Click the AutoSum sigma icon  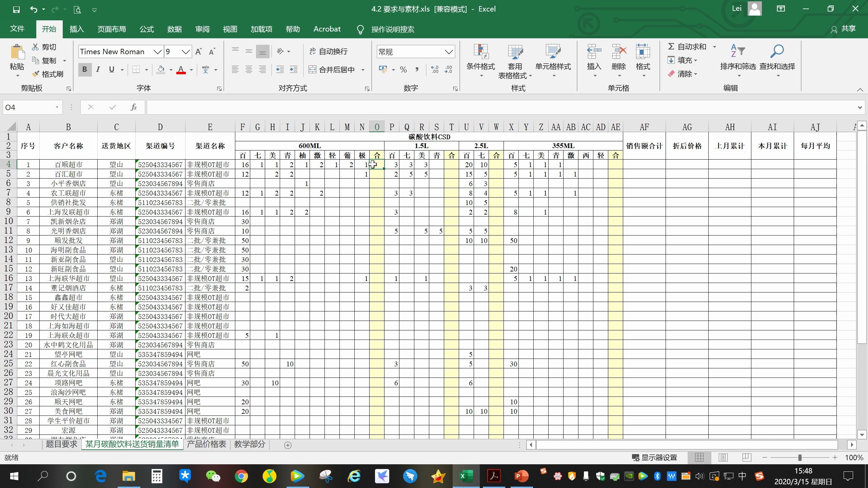point(671,46)
